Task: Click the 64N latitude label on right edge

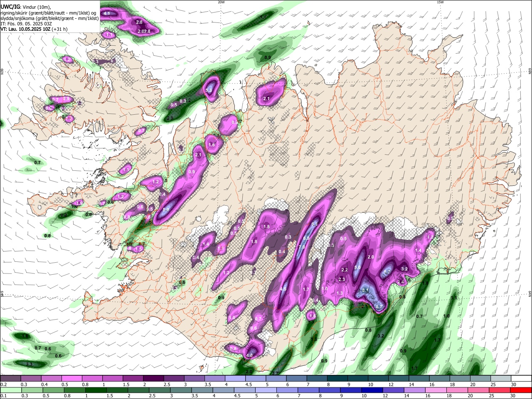Action: [x=530, y=293]
